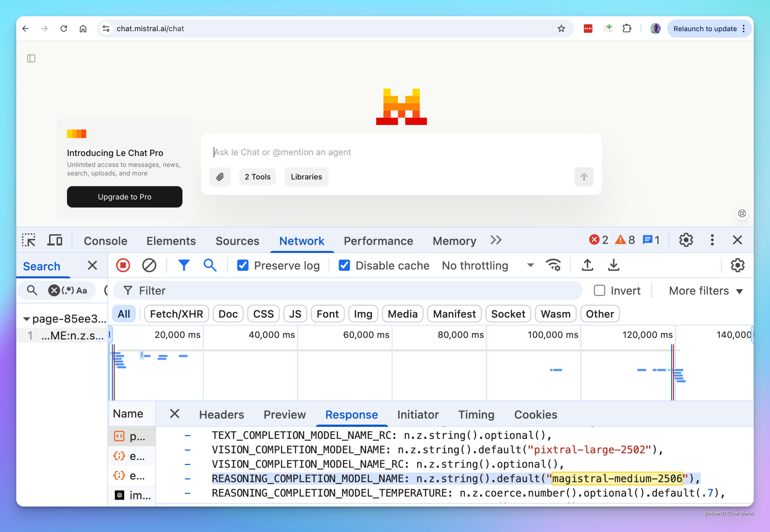
Task: Stop recording the network log
Action: [123, 266]
